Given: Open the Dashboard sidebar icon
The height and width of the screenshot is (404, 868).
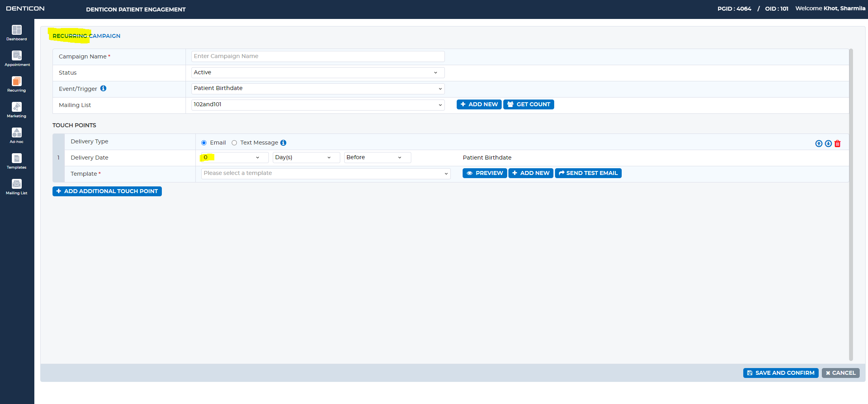Looking at the screenshot, I should click(17, 33).
